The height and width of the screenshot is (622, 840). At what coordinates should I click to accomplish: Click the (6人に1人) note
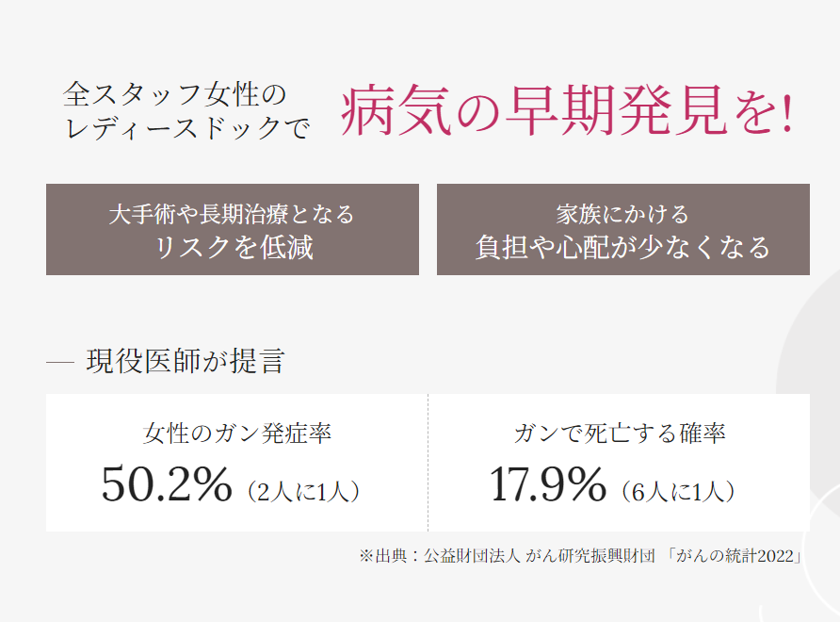coord(678,491)
